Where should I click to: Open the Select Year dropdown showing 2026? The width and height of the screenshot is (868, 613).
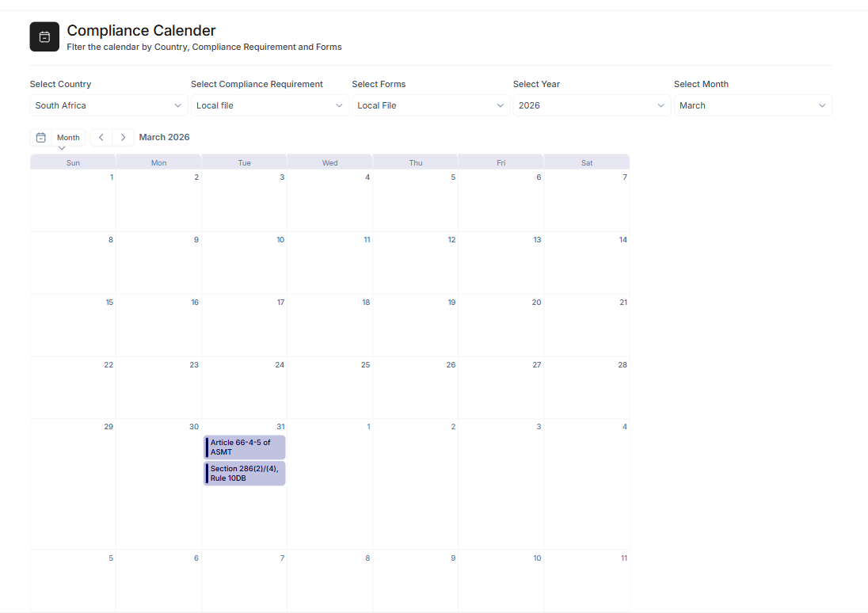click(x=592, y=105)
